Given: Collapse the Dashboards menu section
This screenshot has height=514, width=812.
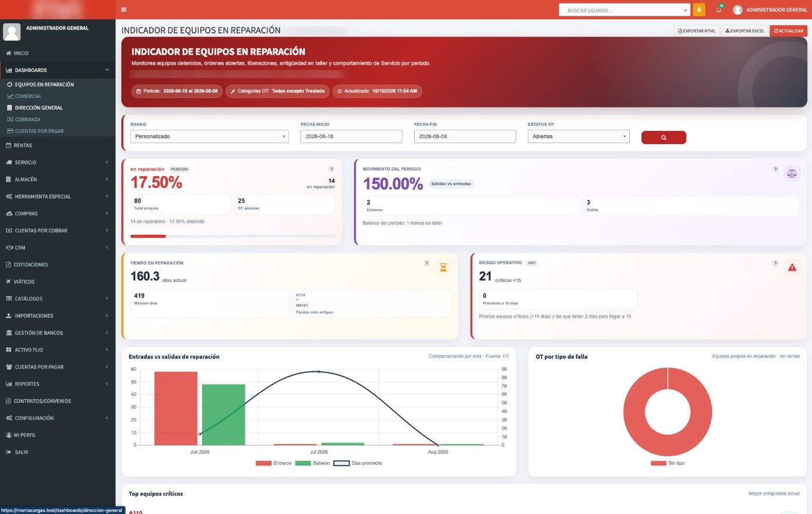Looking at the screenshot, I should click(57, 70).
